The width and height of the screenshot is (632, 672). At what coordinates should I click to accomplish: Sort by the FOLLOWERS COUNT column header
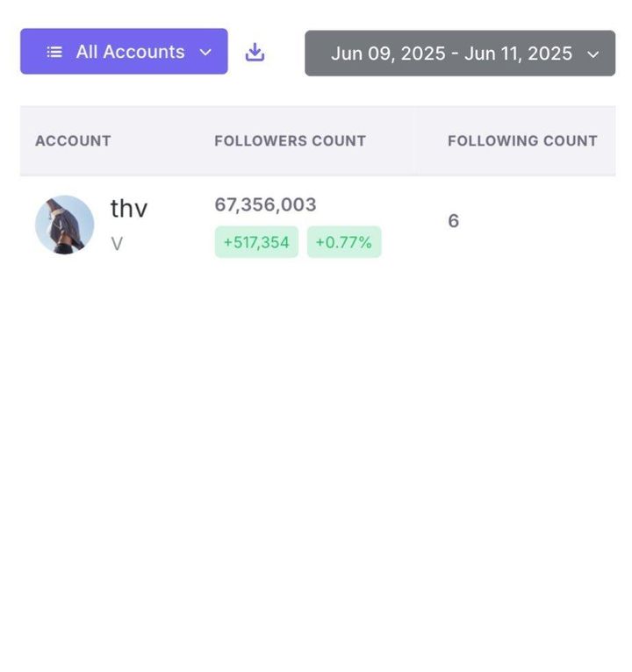(291, 140)
